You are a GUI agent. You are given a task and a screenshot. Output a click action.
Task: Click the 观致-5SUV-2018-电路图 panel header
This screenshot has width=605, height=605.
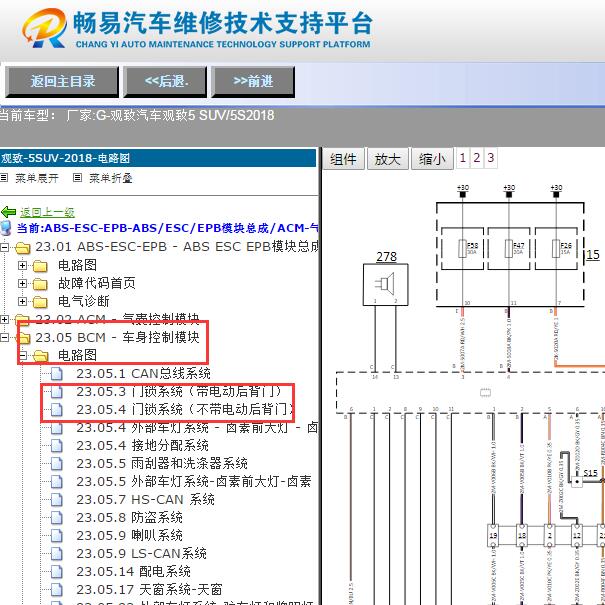[158, 158]
